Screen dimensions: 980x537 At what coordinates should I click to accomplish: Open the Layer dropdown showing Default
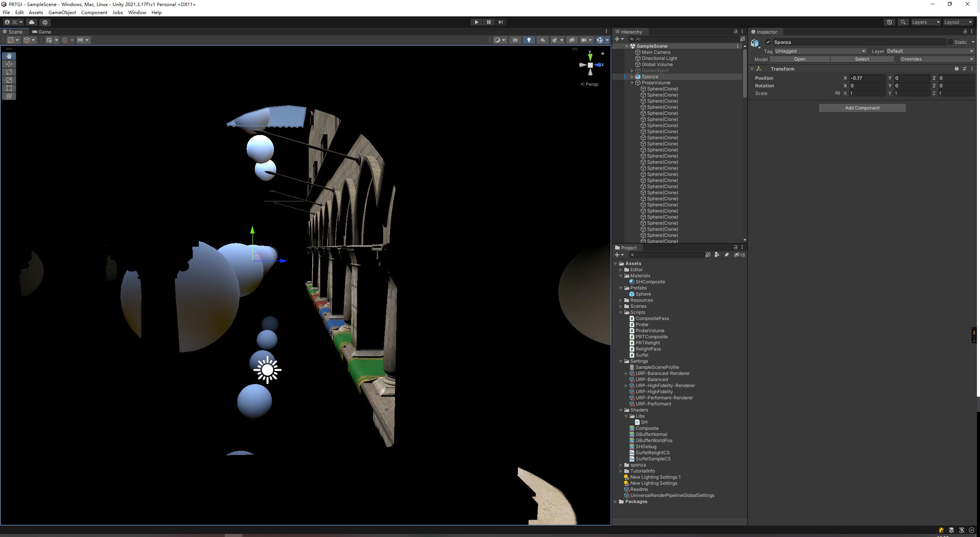coord(930,51)
